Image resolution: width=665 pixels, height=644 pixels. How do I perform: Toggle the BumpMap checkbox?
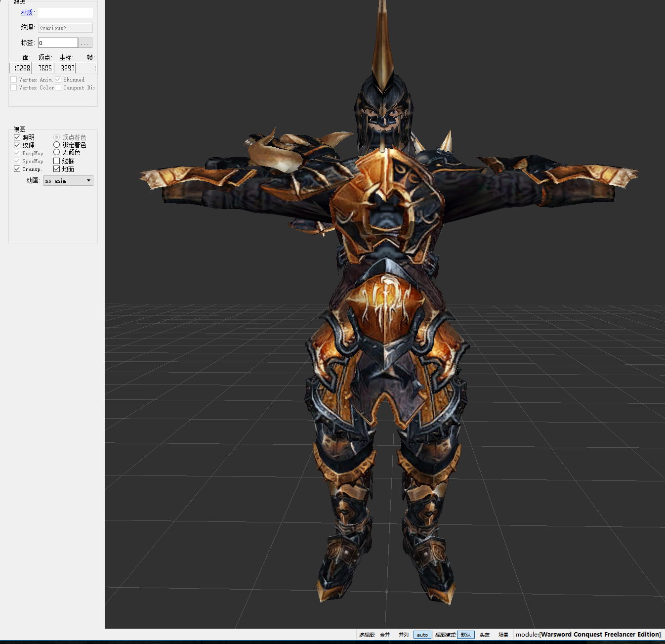click(17, 153)
